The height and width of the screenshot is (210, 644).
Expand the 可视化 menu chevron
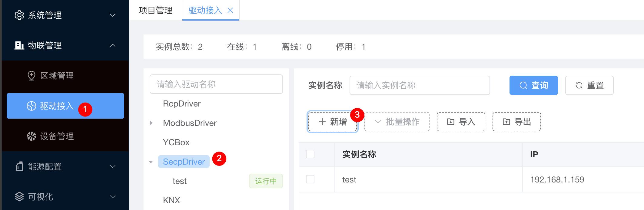click(x=113, y=197)
